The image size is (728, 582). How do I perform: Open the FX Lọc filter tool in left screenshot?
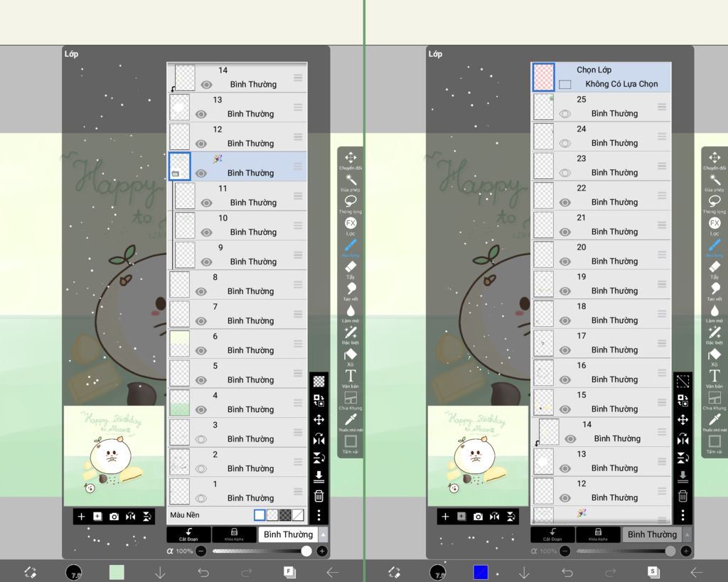[350, 225]
